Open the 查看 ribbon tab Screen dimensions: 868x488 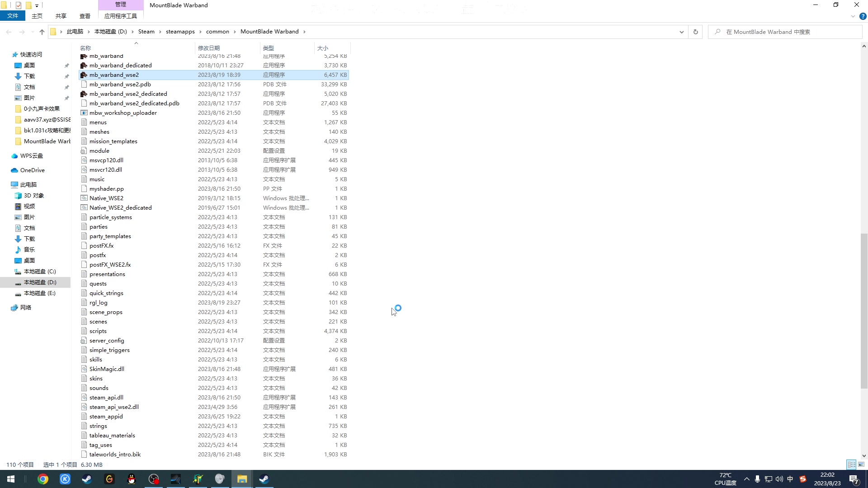click(x=85, y=16)
